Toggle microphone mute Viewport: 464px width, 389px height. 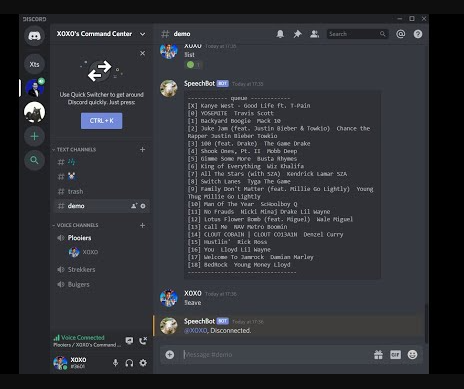(x=115, y=363)
